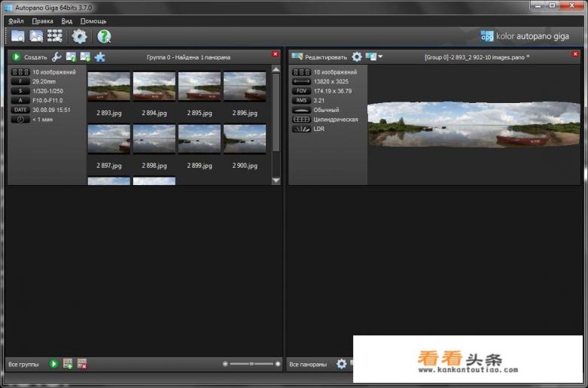This screenshot has height=388, width=588.
Task: Open the Помощь menu
Action: coord(93,21)
